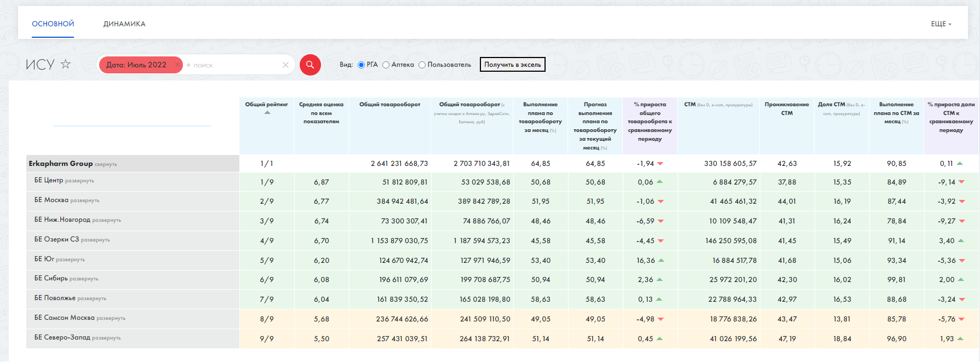
Task: Expand the БЕ Северо-Запад row
Action: (106, 338)
